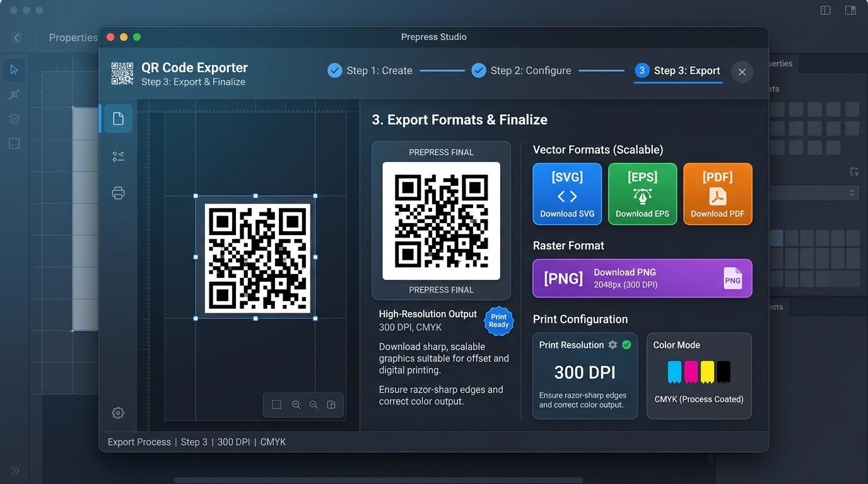Expand the background sidebar with double chevron
This screenshot has height=484, width=868.
pyautogui.click(x=15, y=471)
